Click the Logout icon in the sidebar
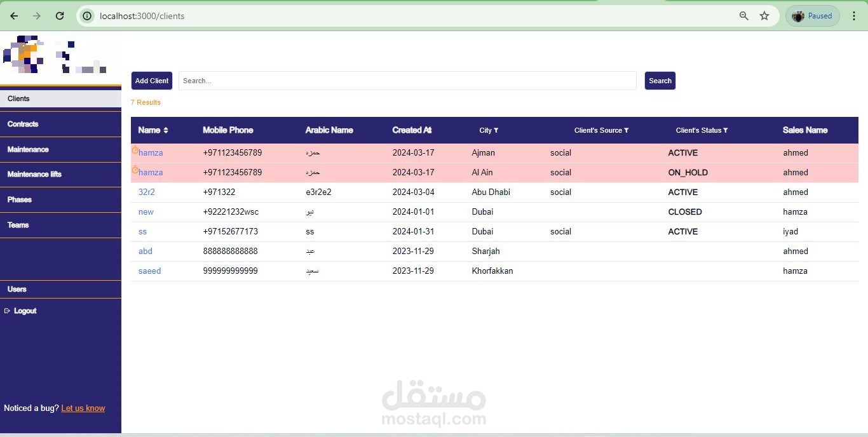 click(x=8, y=311)
